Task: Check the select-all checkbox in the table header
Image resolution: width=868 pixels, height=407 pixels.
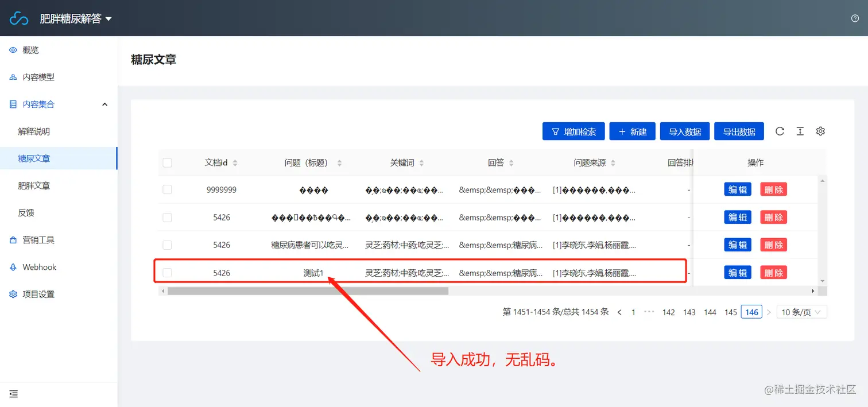Action: 167,162
